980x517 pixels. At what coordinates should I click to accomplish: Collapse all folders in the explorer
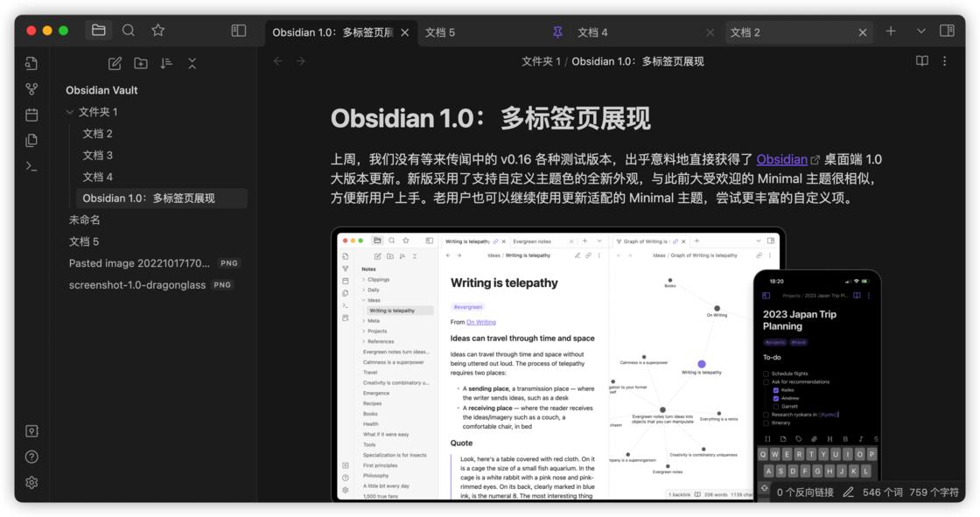(192, 63)
